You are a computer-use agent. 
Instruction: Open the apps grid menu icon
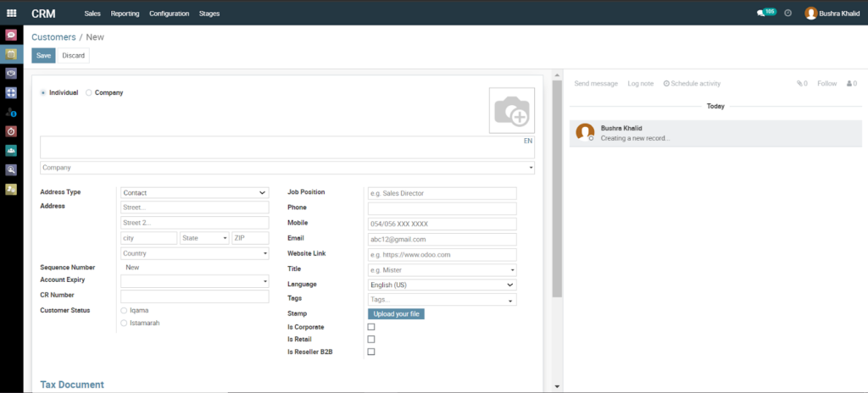pos(11,14)
